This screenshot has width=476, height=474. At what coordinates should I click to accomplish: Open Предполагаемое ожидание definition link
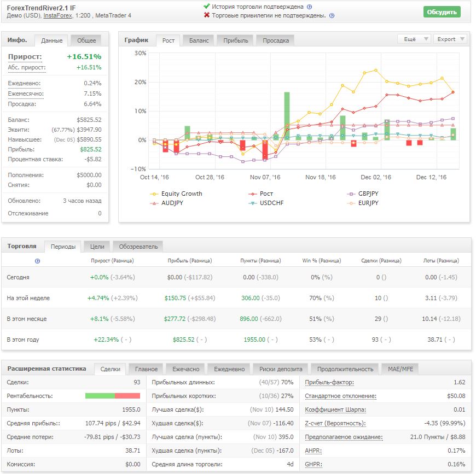[344, 437]
